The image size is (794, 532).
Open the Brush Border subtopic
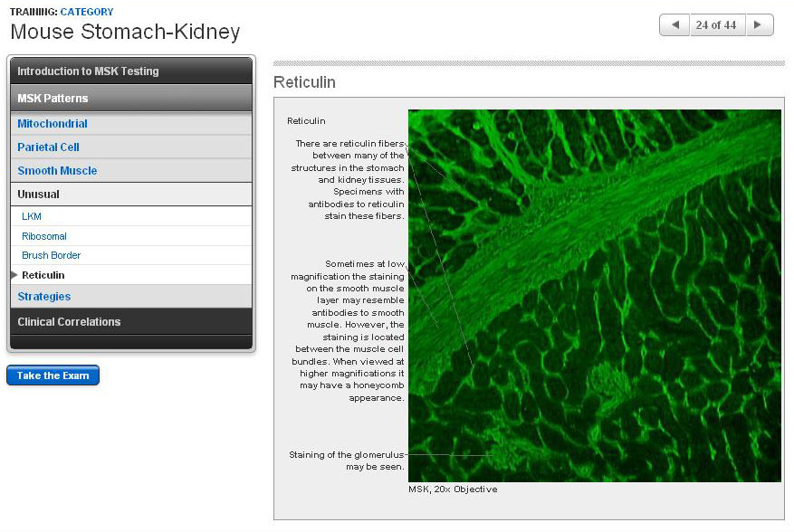[x=50, y=255]
